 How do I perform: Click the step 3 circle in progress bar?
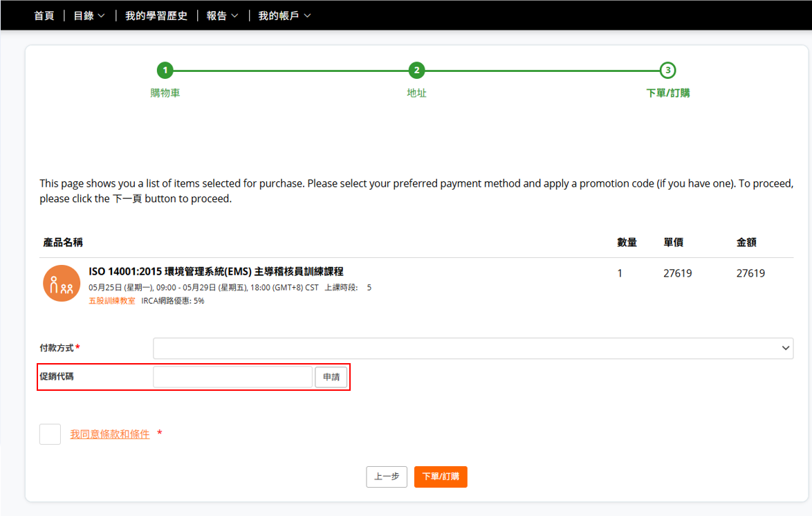point(667,70)
